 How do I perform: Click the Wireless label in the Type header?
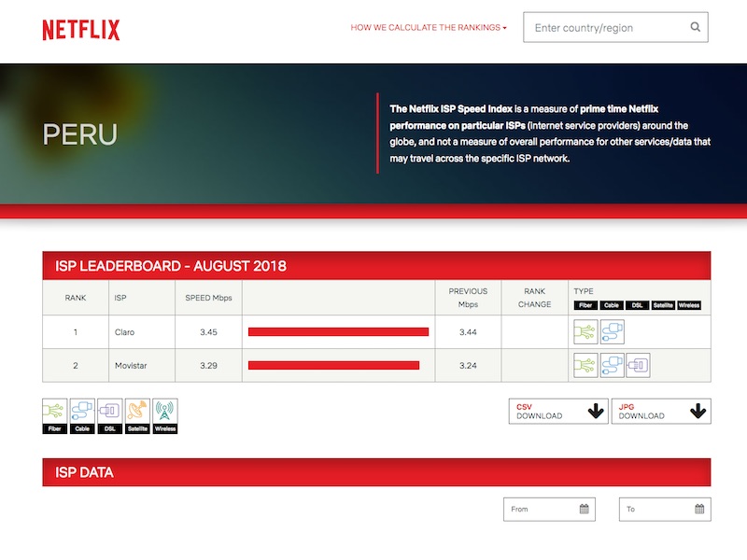pos(689,305)
